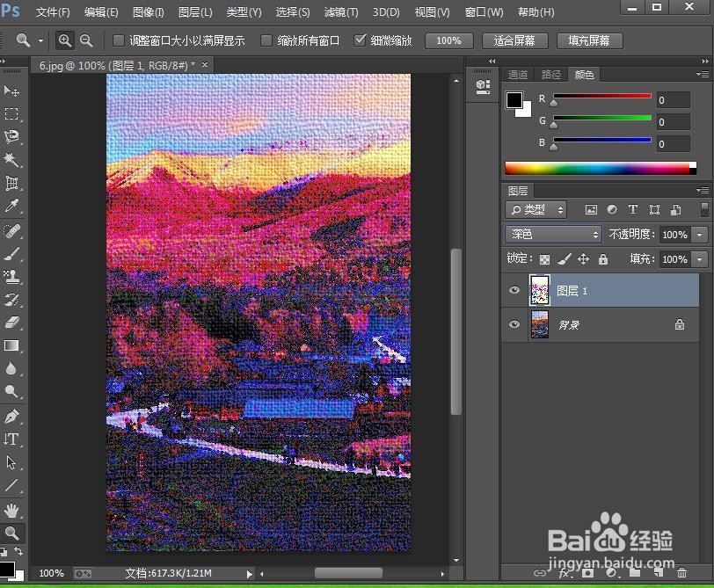The image size is (714, 588).
Task: Open layer filter 类型 dropdown
Action: pos(536,210)
